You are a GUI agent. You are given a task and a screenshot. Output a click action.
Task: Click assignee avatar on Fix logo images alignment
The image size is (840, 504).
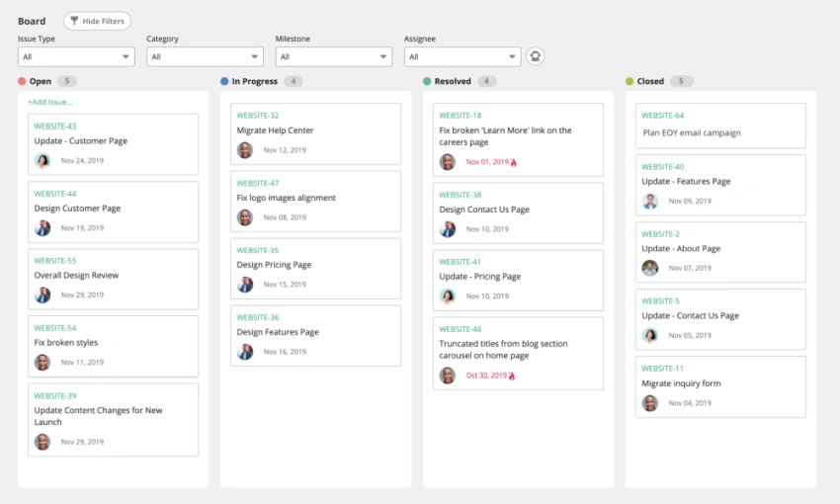pos(245,218)
